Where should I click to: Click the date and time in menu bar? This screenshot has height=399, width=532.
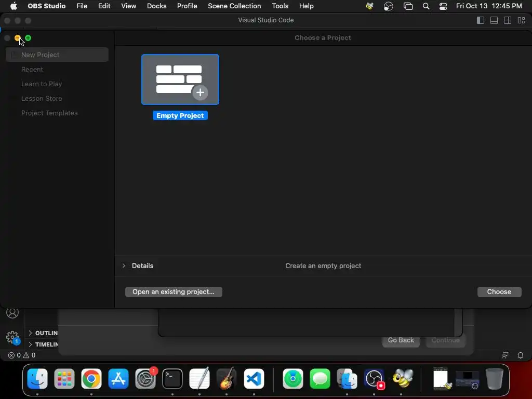[x=489, y=6]
